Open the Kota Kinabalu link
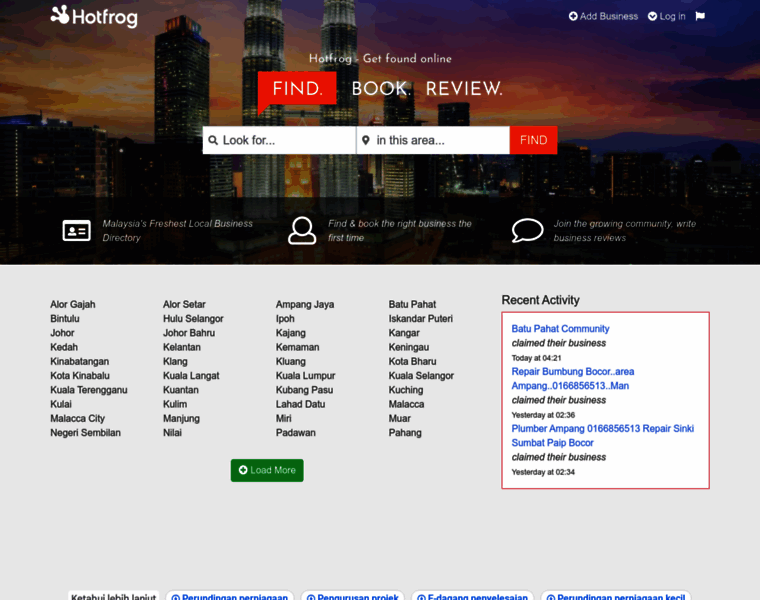The height and width of the screenshot is (600, 760). (x=80, y=376)
